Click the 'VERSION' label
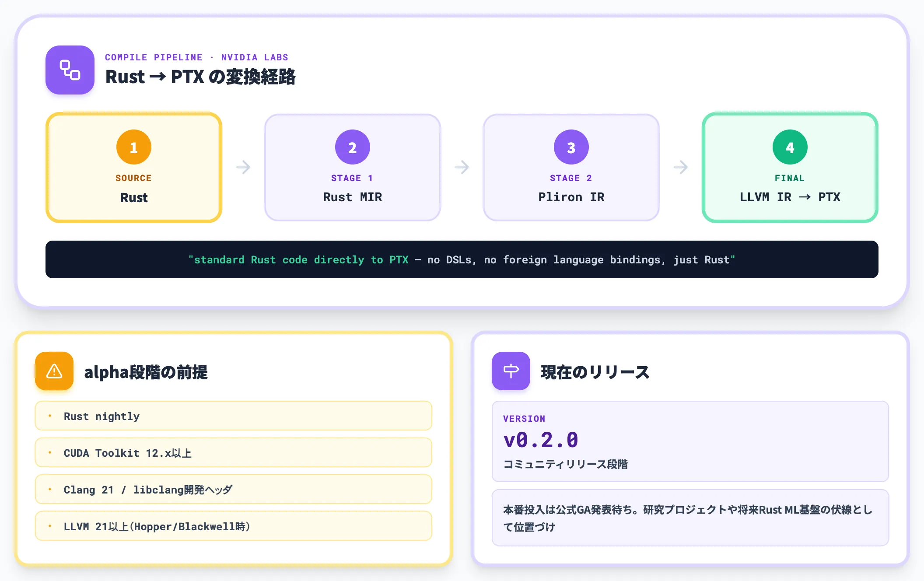 click(524, 419)
